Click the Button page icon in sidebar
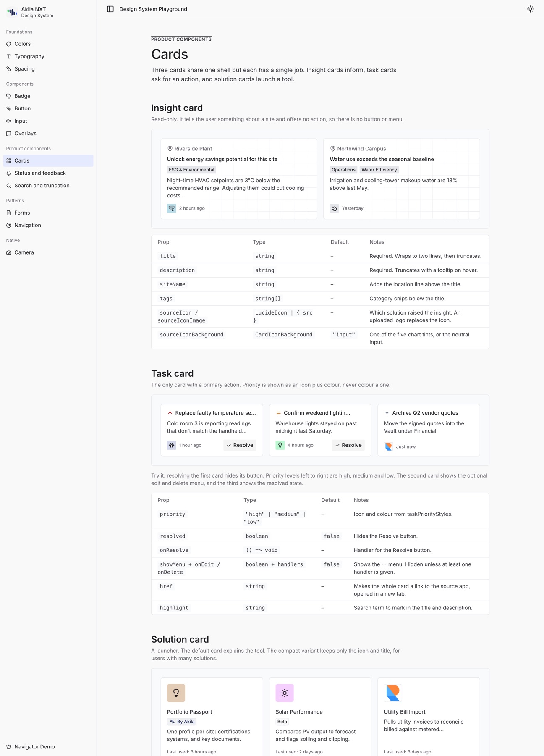This screenshot has height=756, width=544. click(9, 108)
